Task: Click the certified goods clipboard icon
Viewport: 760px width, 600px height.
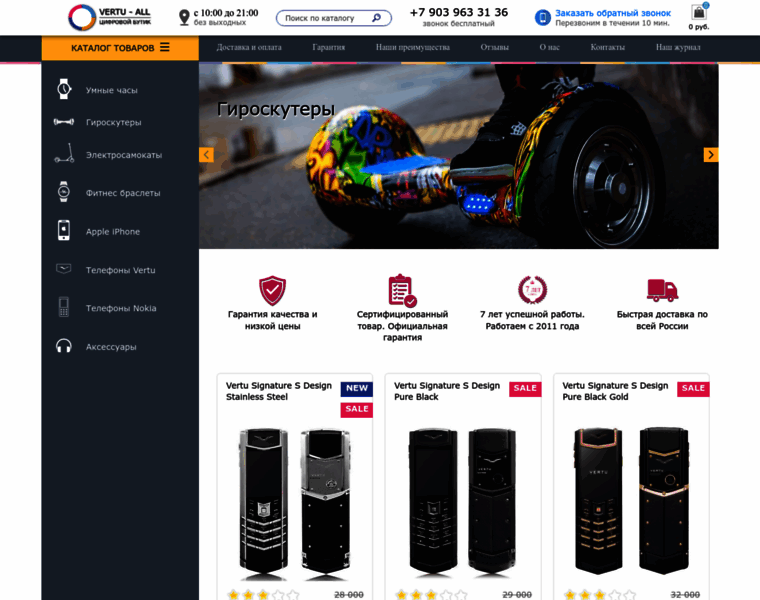Action: pyautogui.click(x=402, y=291)
